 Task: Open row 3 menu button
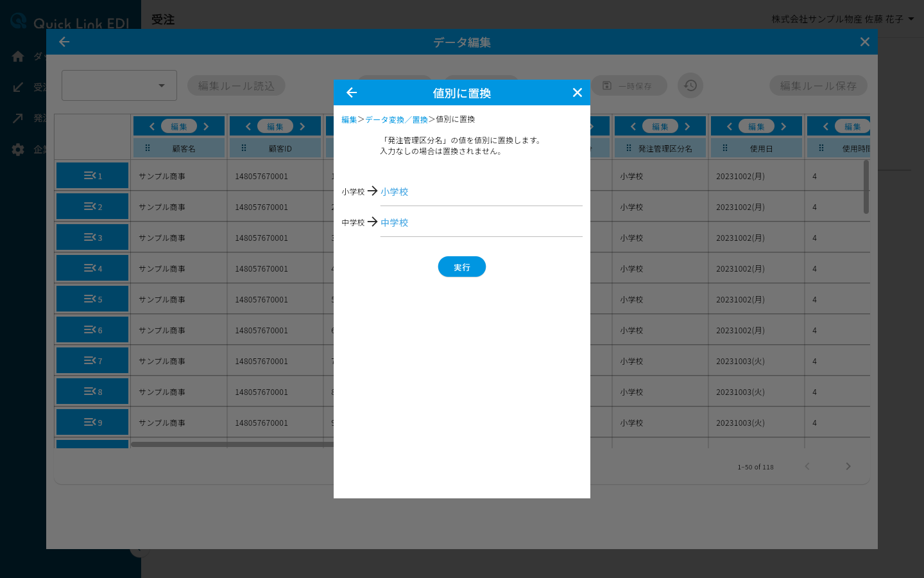point(92,237)
